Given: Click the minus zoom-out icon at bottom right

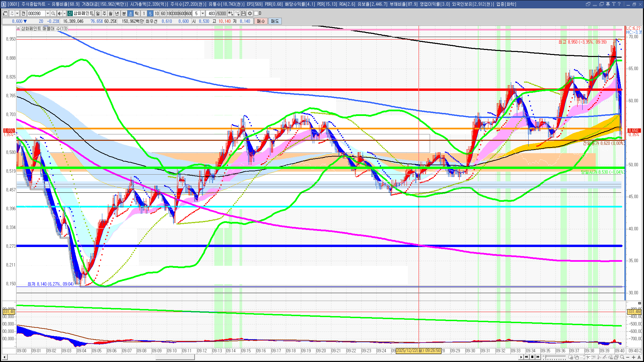Looking at the screenshot, I should [628, 357].
